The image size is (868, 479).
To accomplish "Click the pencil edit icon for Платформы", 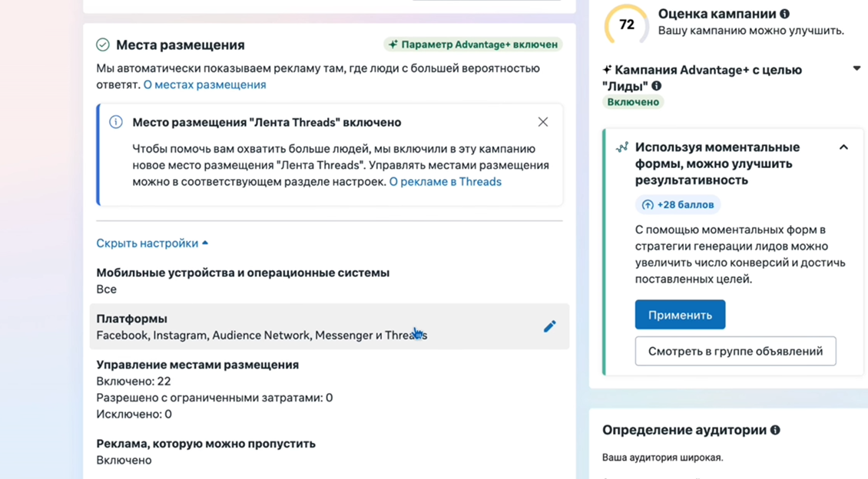I will pyautogui.click(x=549, y=326).
